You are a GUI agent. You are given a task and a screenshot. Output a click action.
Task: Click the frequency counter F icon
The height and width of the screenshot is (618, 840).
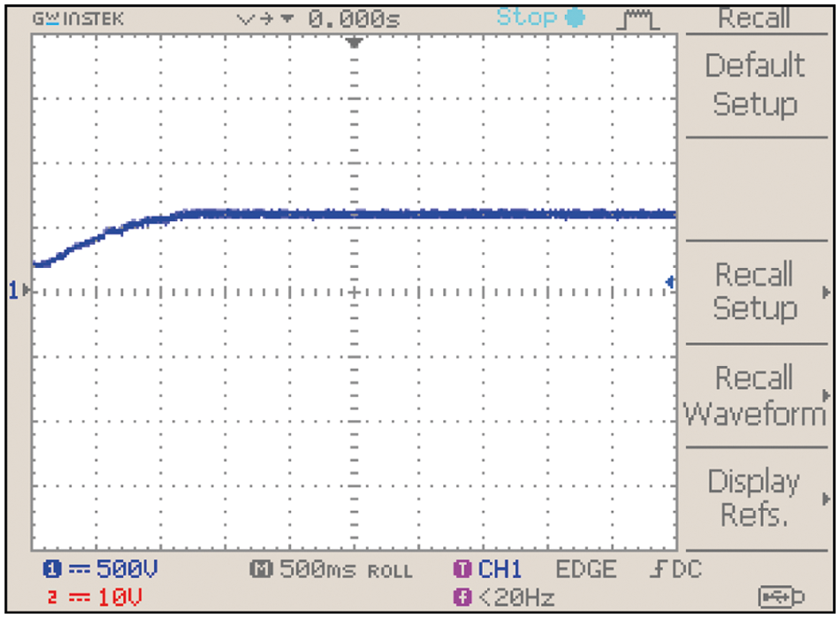tap(462, 598)
